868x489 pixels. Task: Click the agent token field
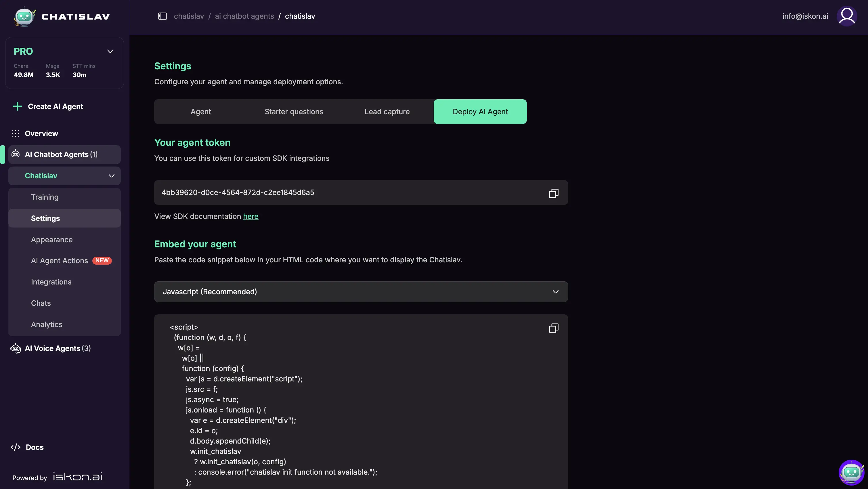pos(361,192)
